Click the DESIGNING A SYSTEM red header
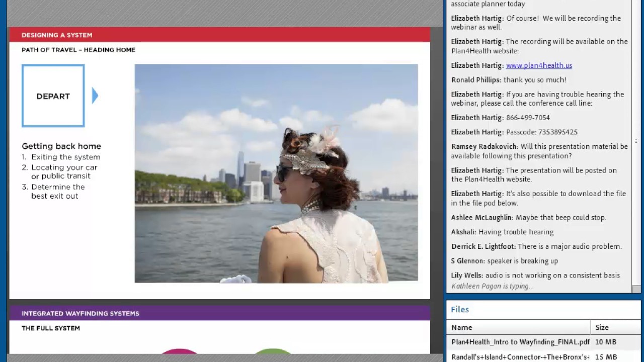This screenshot has width=644, height=362. [x=219, y=35]
